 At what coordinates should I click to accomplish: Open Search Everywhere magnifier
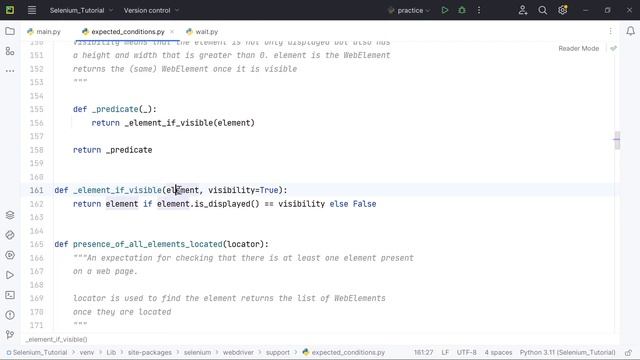pyautogui.click(x=542, y=10)
